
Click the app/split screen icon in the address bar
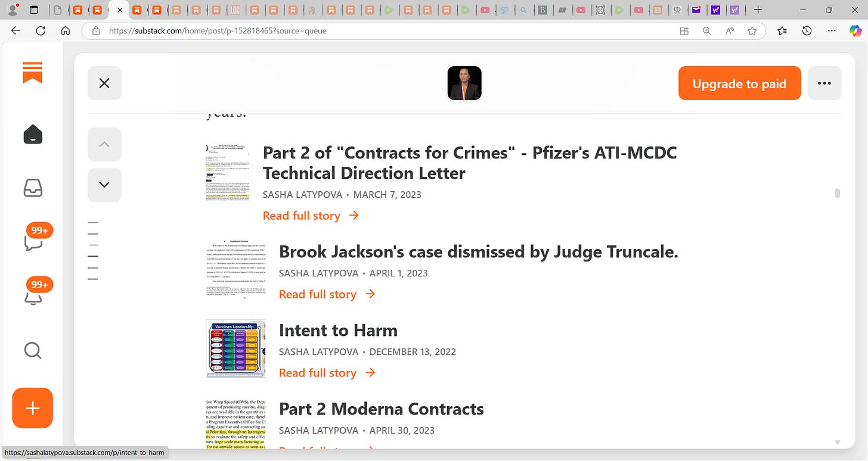pos(684,31)
